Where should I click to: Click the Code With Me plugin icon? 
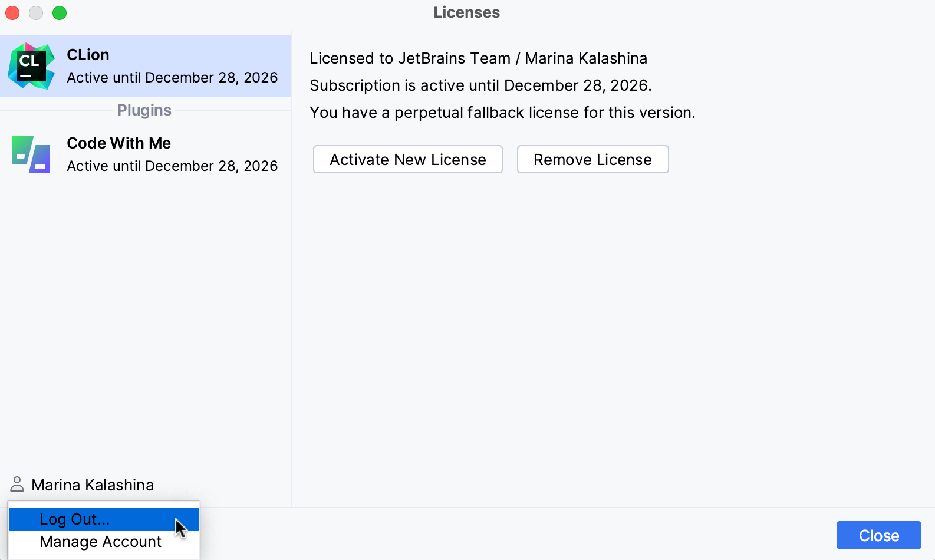(x=31, y=154)
